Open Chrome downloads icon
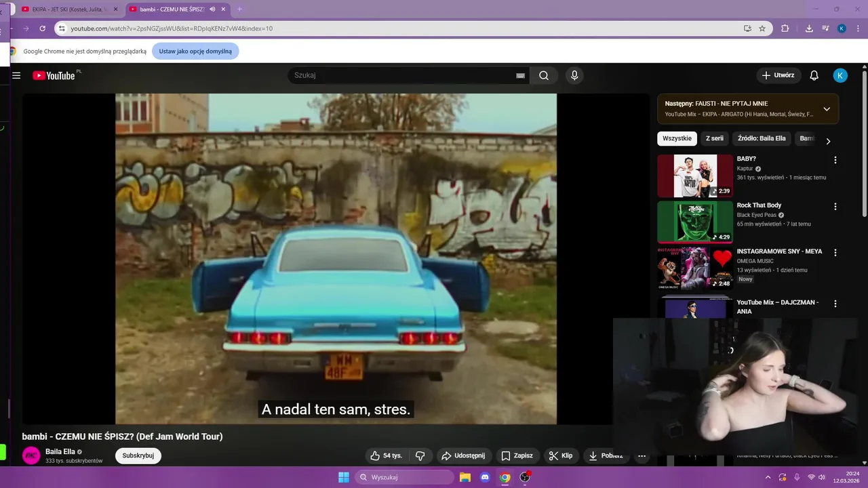Viewport: 868px width, 488px height. pos(809,28)
